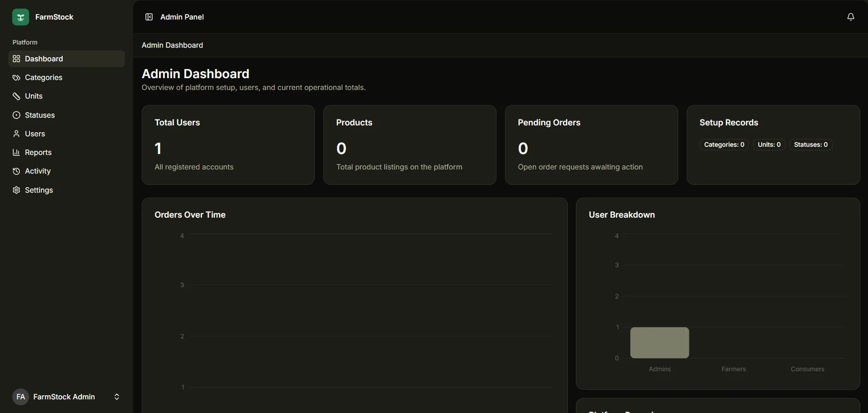Go to Categories in the sidebar
This screenshot has width=868, height=413.
tap(66, 78)
